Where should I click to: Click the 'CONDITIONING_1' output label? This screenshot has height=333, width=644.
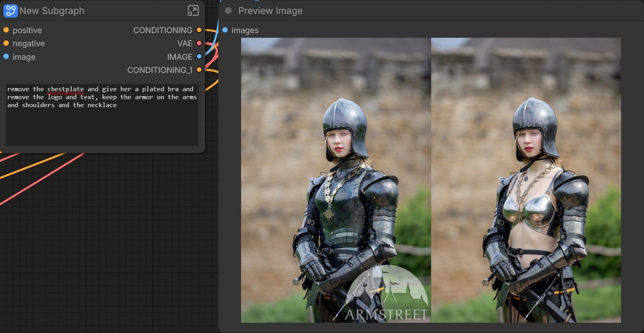click(x=160, y=70)
